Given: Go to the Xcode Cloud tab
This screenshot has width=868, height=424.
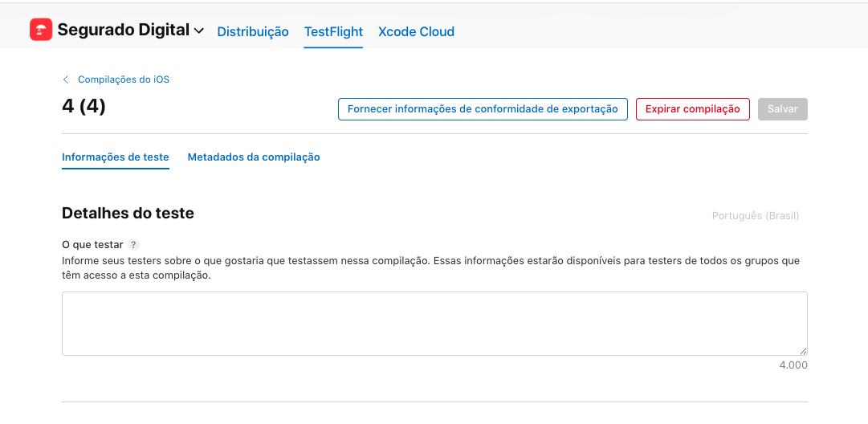Looking at the screenshot, I should coord(416,32).
